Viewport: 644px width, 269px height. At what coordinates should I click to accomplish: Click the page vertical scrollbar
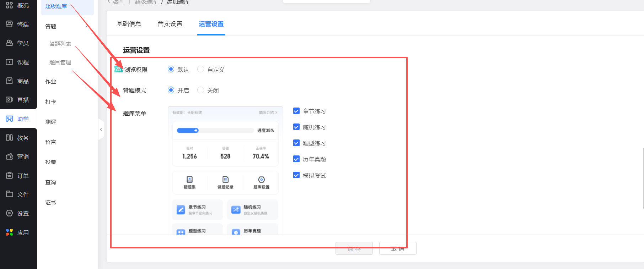coord(643,179)
